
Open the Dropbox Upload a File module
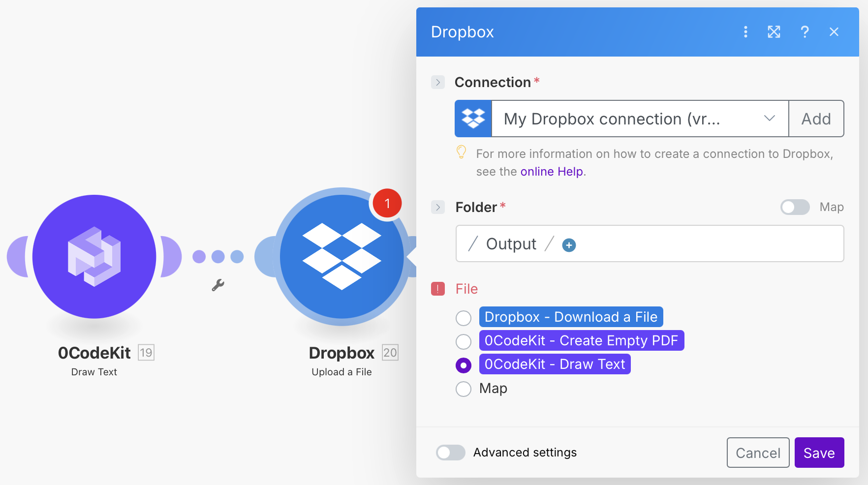[x=341, y=257]
